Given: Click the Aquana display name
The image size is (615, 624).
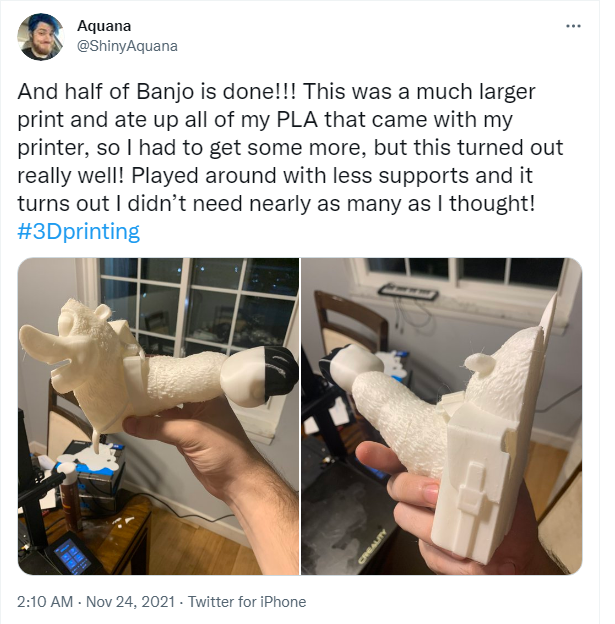Looking at the screenshot, I should (104, 26).
